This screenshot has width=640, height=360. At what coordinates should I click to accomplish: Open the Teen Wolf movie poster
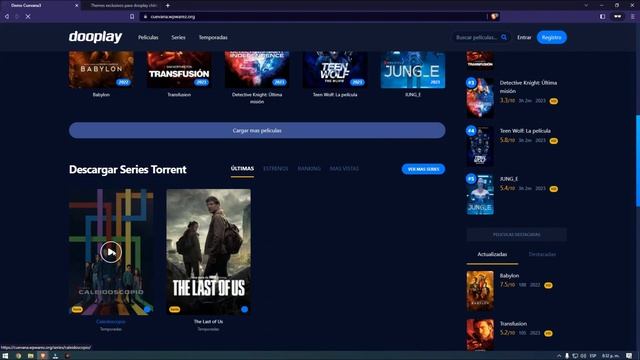pyautogui.click(x=335, y=69)
